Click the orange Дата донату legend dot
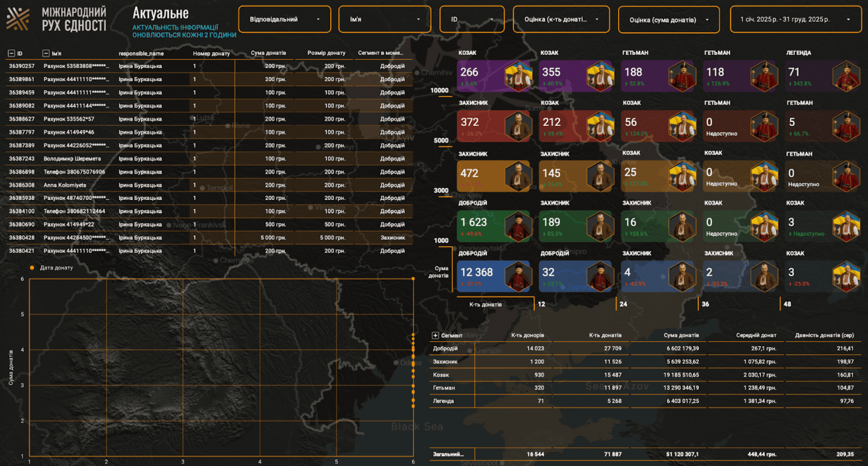868x466 pixels. [32, 268]
